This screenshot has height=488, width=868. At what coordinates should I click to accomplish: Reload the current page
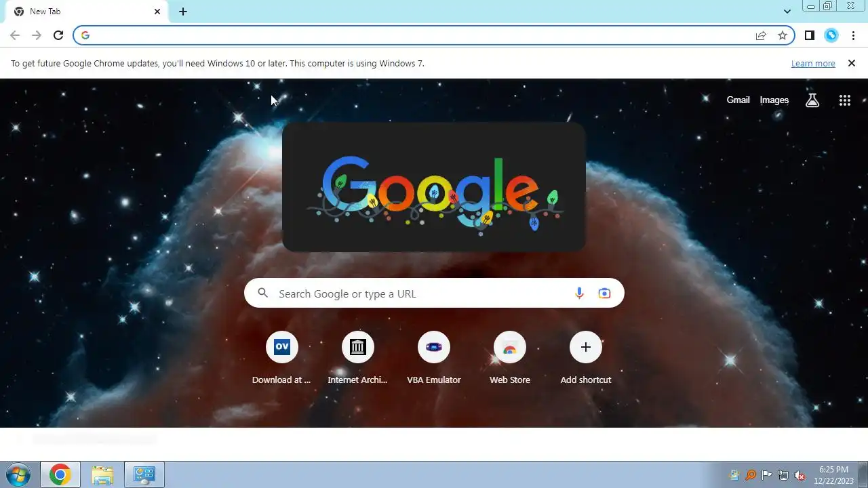point(58,35)
